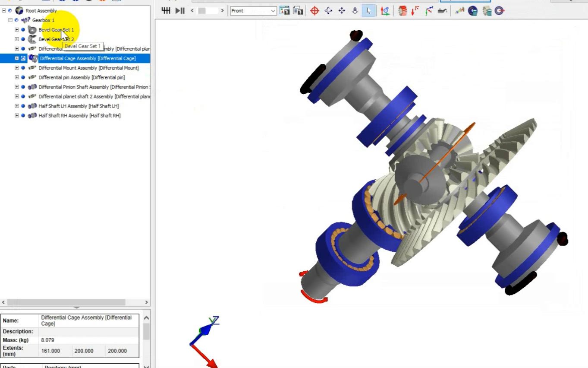Screen dimensions: 588x368
Task: Click the red down-arrow force icon
Action: coord(415,11)
